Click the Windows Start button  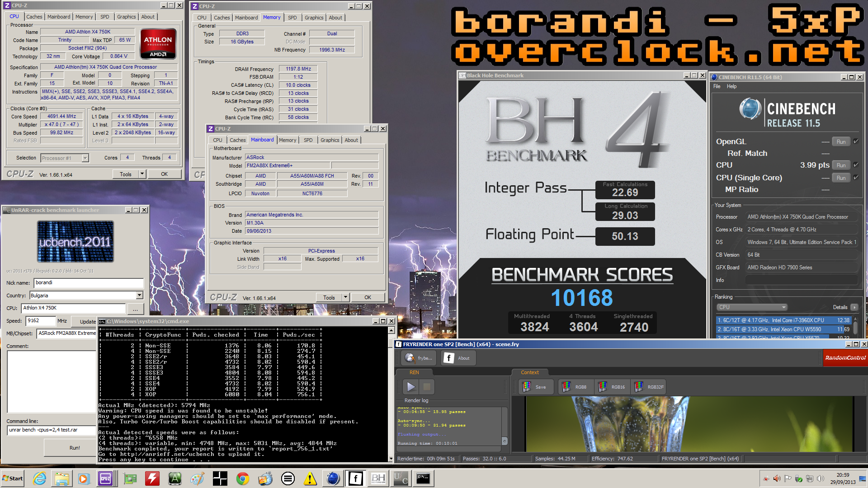(13, 478)
